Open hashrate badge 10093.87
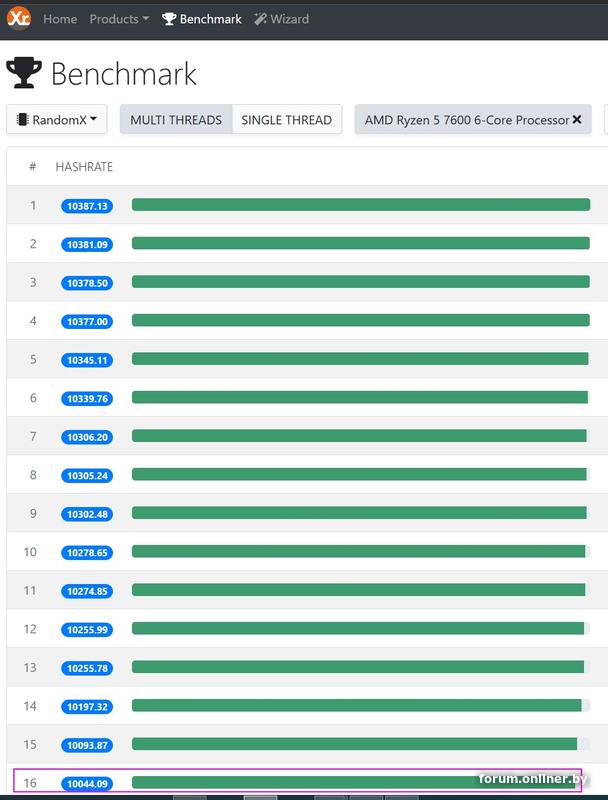Image resolution: width=608 pixels, height=800 pixels. 87,745
